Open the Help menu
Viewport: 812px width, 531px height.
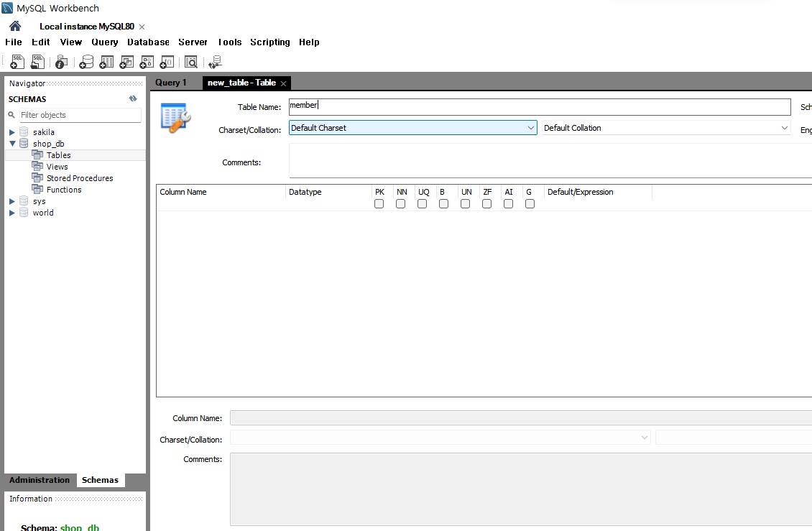coord(309,42)
